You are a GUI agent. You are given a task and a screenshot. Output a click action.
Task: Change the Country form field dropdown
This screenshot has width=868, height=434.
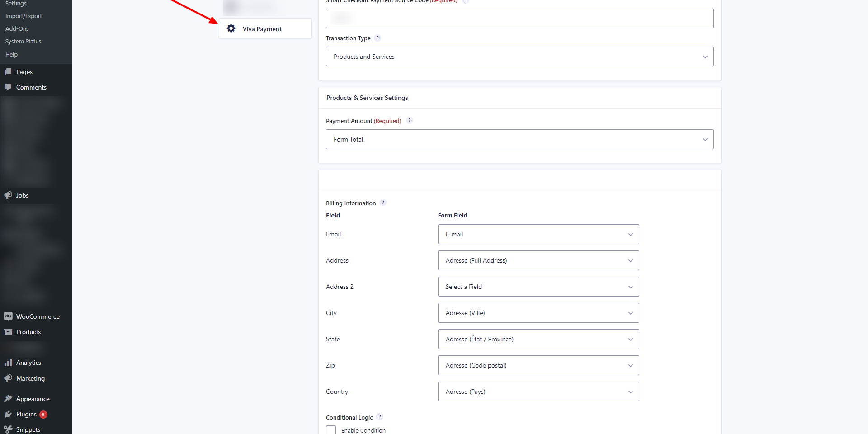[538, 392]
